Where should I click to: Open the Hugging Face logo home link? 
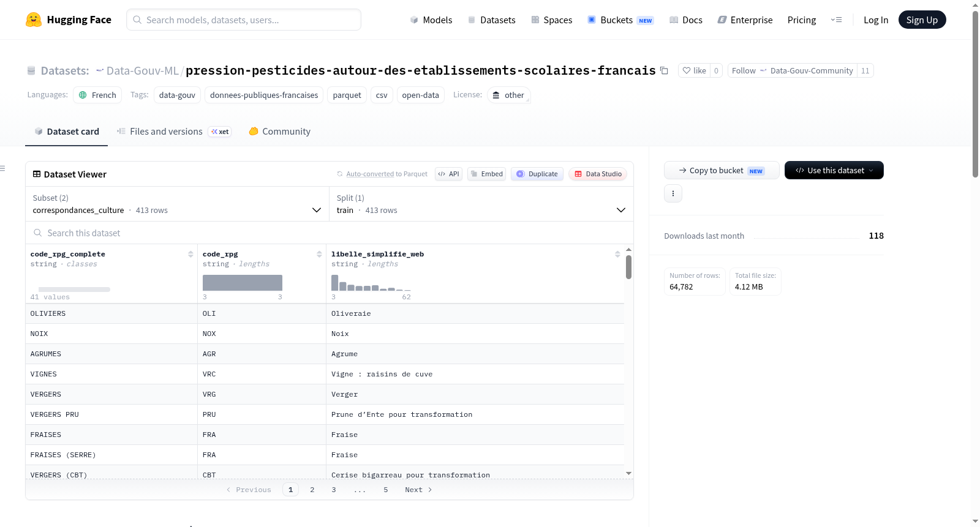(69, 20)
